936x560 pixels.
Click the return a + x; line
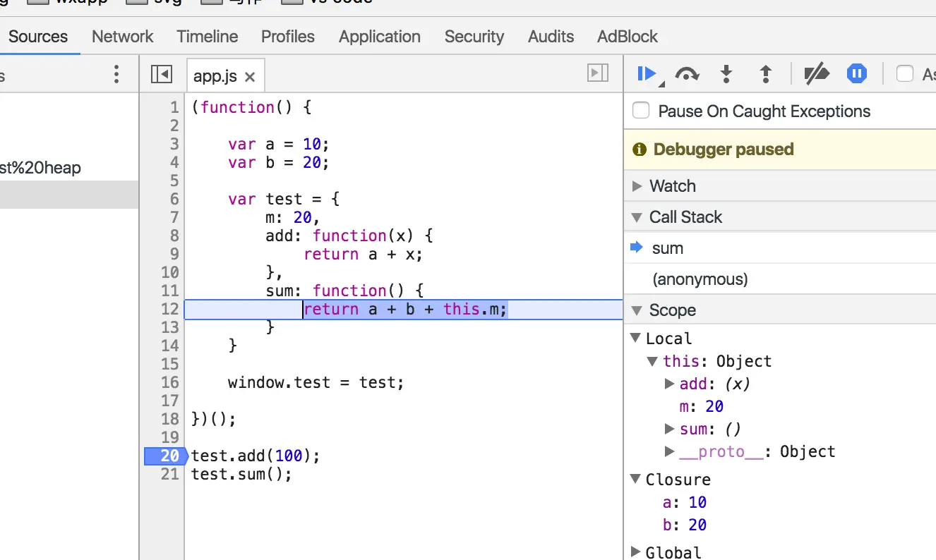(363, 254)
